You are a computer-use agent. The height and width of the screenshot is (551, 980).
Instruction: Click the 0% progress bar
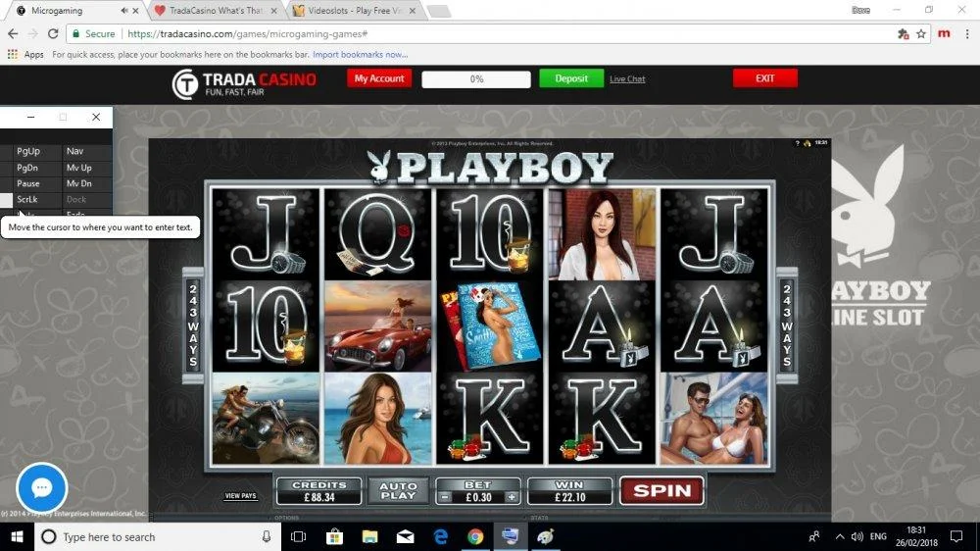click(476, 79)
